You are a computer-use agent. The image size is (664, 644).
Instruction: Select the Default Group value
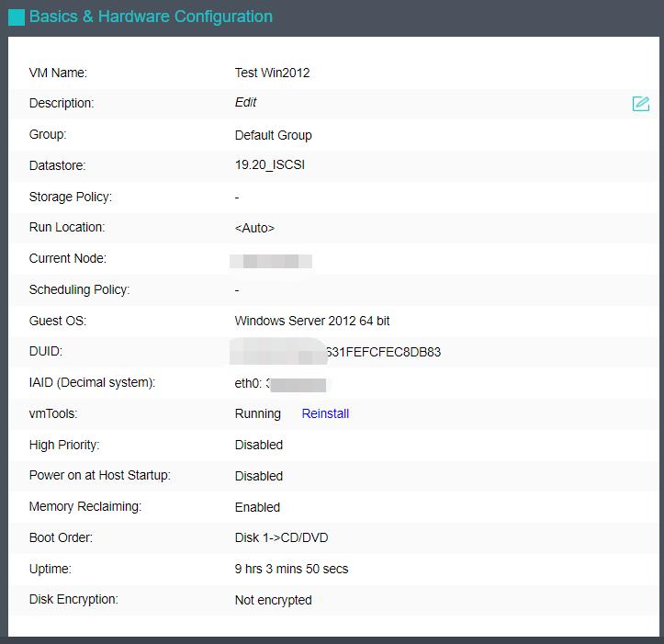click(273, 135)
